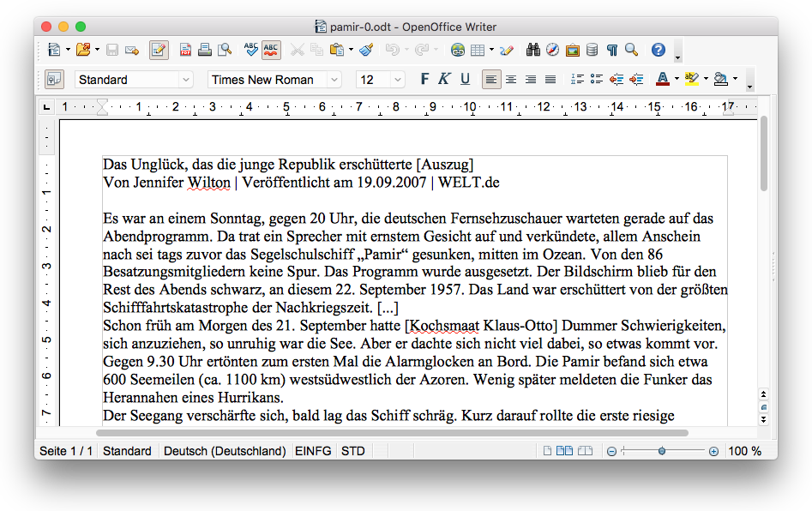Open the Font Color dropdown arrow

click(x=677, y=79)
